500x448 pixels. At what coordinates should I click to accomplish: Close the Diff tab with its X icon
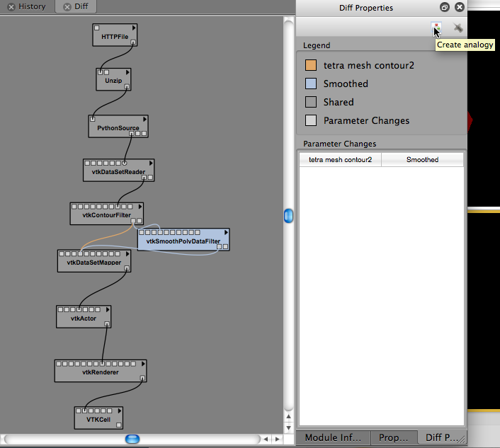(x=67, y=7)
